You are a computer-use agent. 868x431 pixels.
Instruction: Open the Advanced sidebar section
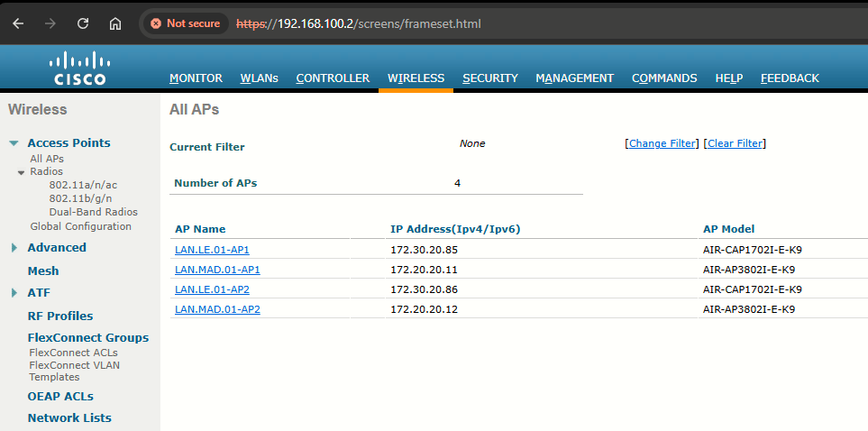pos(57,248)
